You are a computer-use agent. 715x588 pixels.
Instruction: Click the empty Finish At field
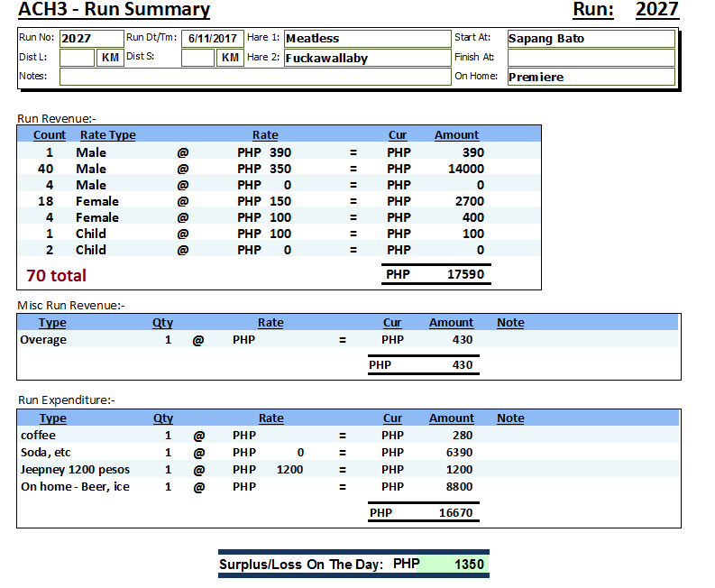pyautogui.click(x=591, y=58)
